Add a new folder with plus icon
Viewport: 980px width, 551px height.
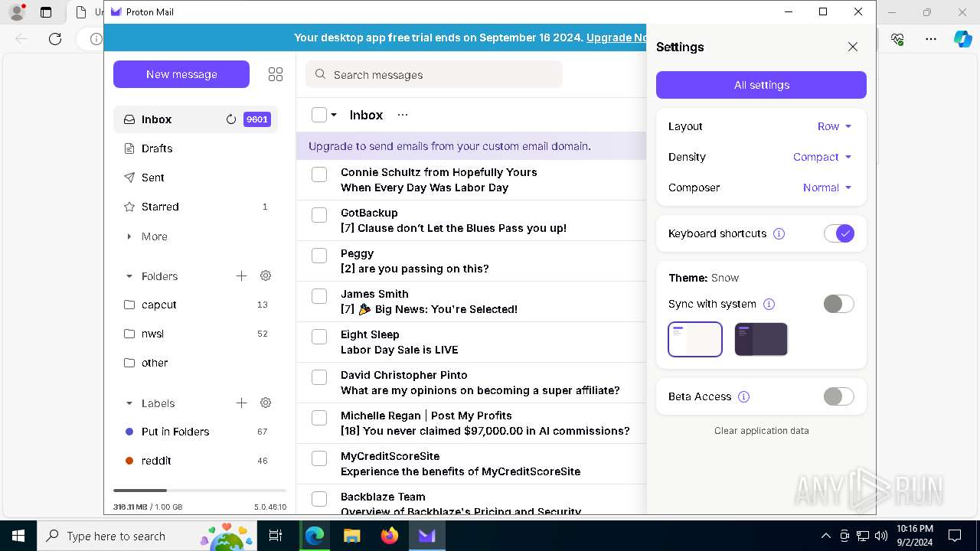coord(241,275)
